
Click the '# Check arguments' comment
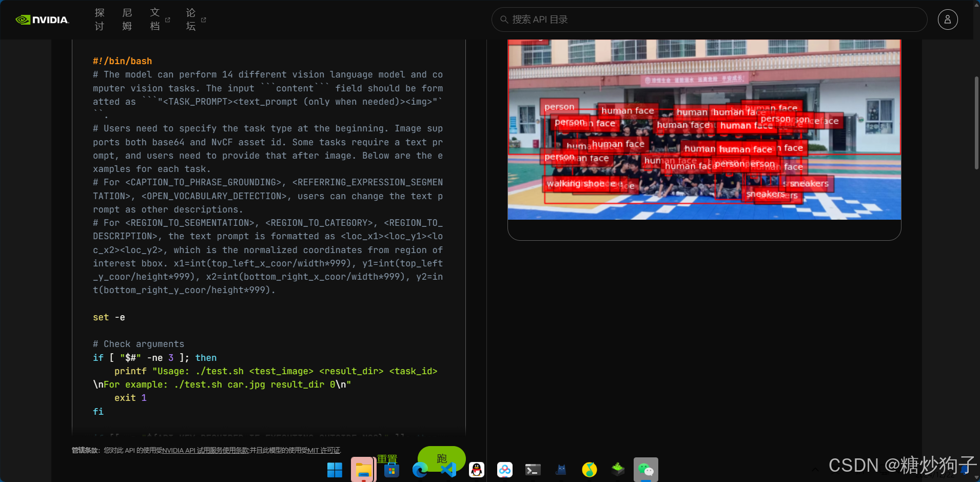coord(139,344)
